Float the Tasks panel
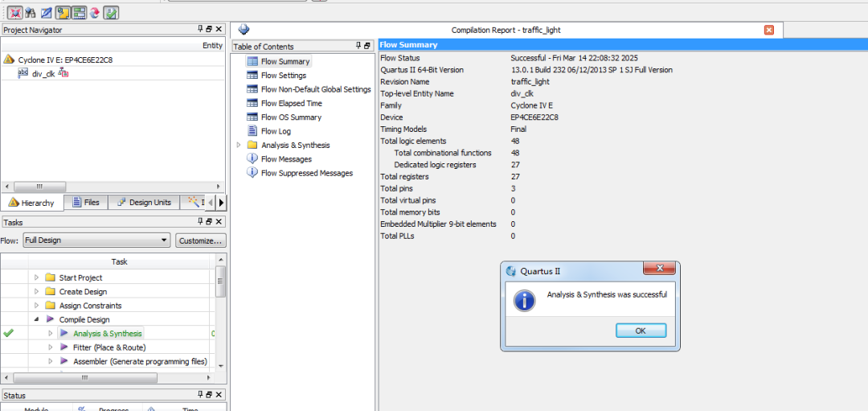This screenshot has height=411, width=868. [x=209, y=221]
